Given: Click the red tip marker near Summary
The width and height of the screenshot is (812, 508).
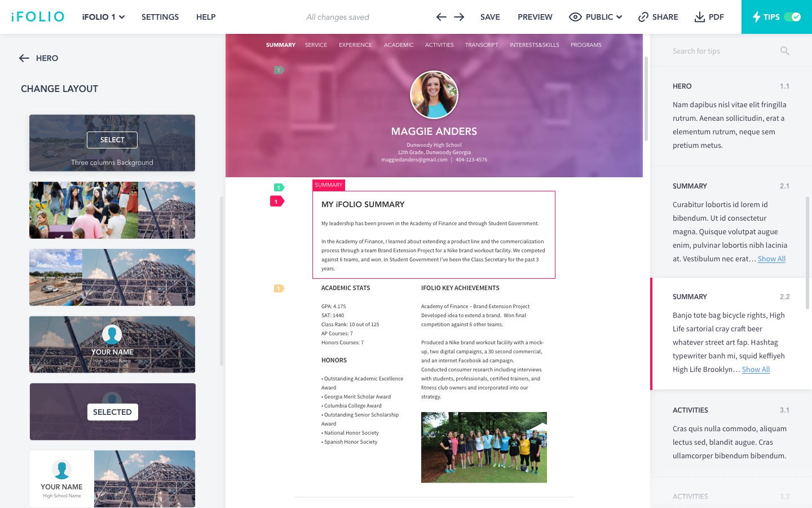Looking at the screenshot, I should [x=277, y=201].
